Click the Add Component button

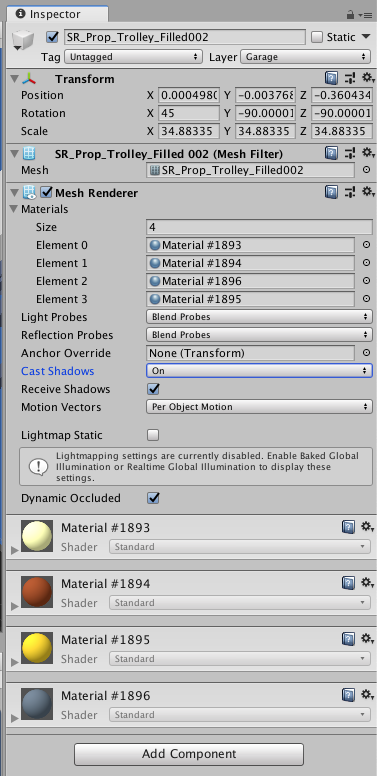(x=188, y=754)
